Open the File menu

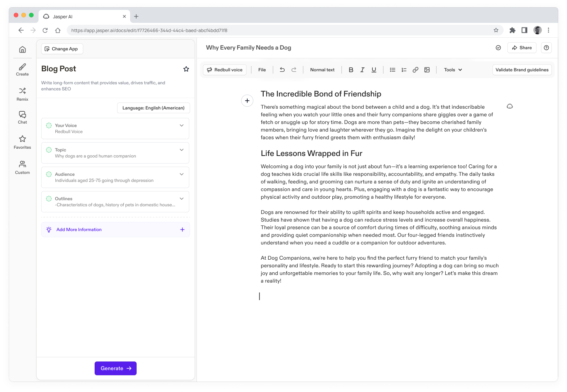tap(262, 70)
